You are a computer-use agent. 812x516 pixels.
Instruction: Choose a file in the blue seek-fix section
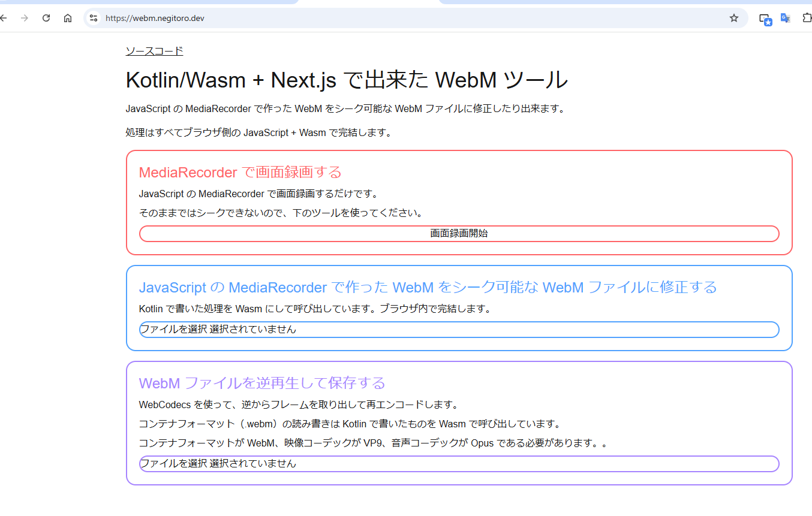coord(173,329)
